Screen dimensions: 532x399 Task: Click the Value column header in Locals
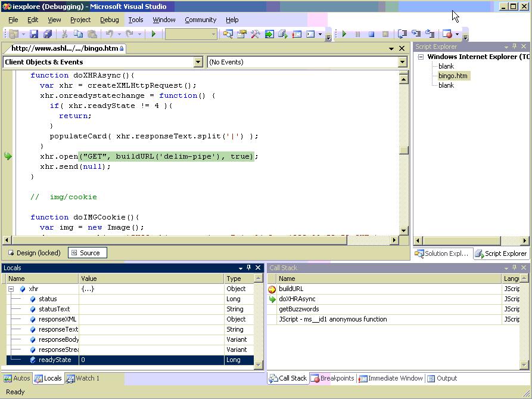tap(151, 279)
